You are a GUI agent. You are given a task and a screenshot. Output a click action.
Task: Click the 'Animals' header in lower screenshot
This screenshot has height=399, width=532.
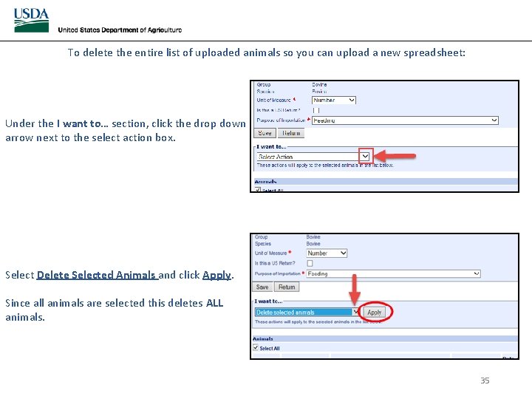pos(263,339)
